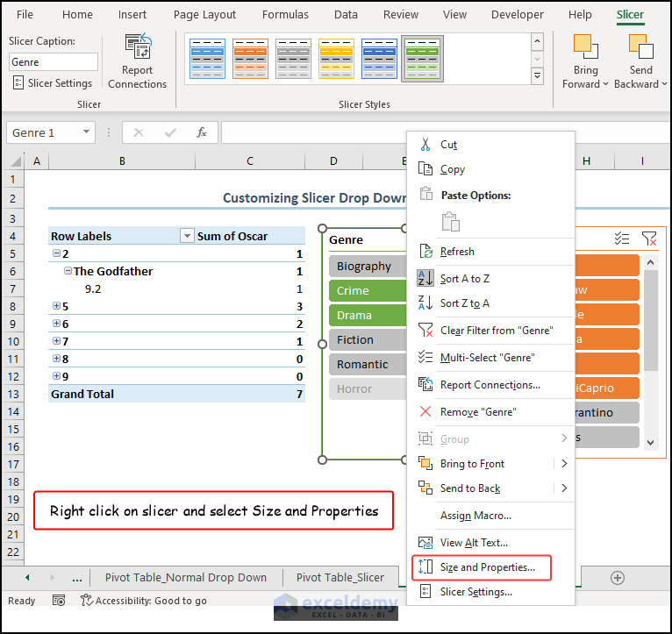Open the Formulas ribbon tab

[x=285, y=15]
